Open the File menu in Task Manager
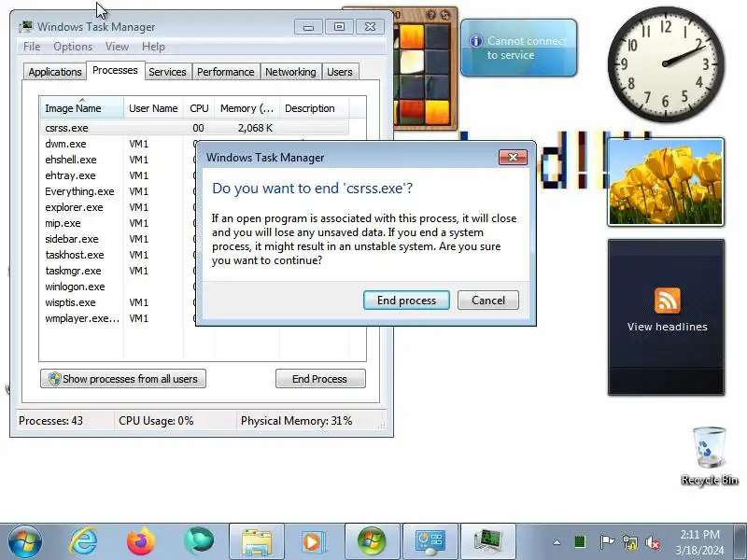This screenshot has width=747, height=560. click(32, 47)
